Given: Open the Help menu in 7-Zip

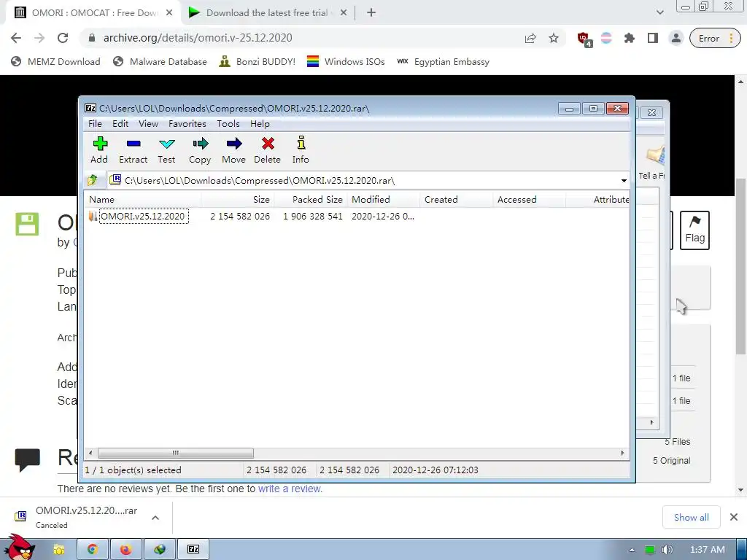Looking at the screenshot, I should [x=260, y=124].
